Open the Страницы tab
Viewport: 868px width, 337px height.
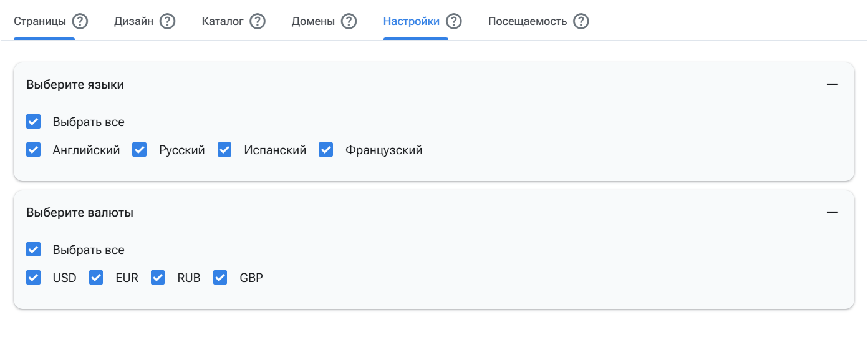point(40,21)
